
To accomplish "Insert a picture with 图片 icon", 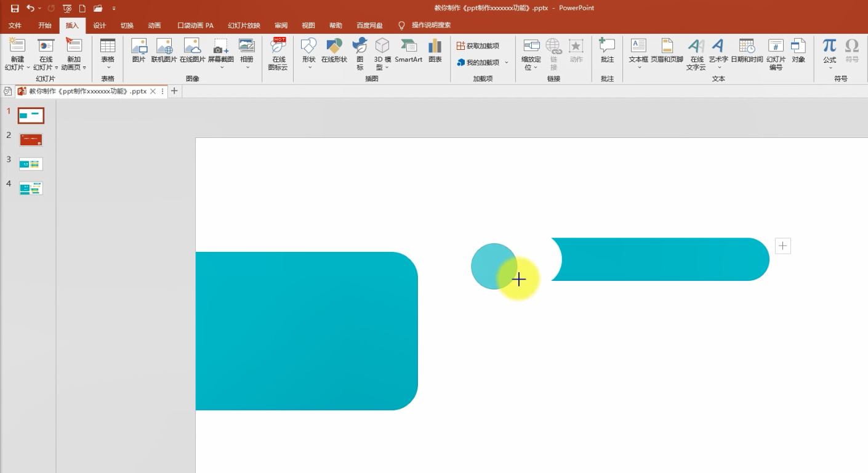I will (x=139, y=51).
